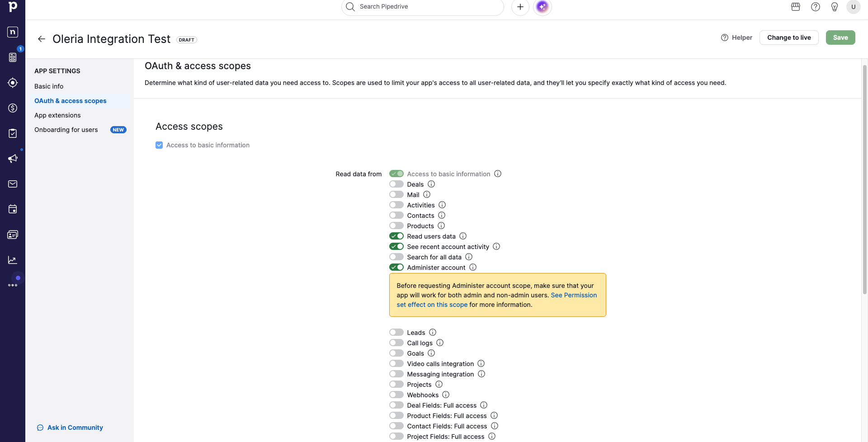Open Basic info settings
868x442 pixels.
pyautogui.click(x=49, y=86)
